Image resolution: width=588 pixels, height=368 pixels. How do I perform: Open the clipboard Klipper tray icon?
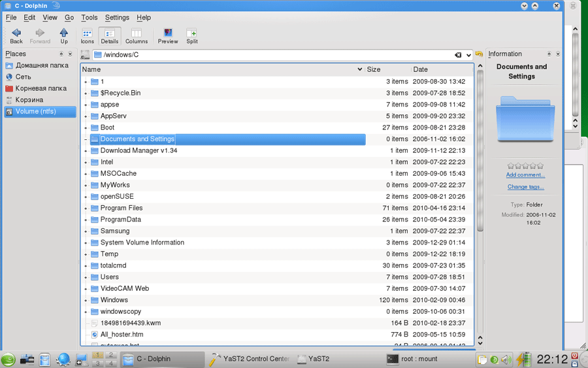482,360
